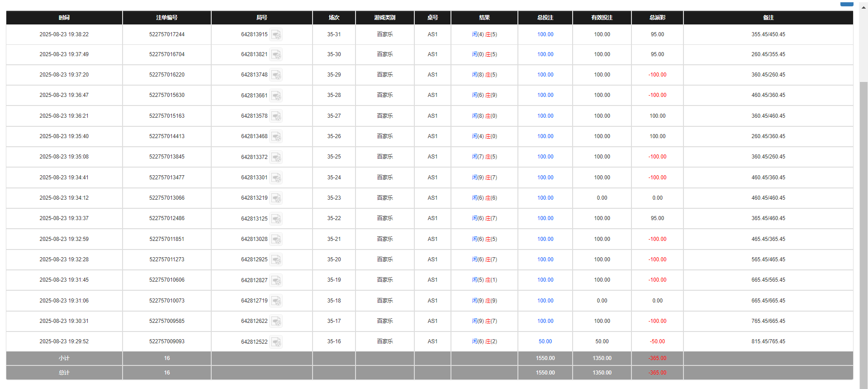Play the video for round 642812827
This screenshot has height=389, width=868.
pyautogui.click(x=276, y=280)
